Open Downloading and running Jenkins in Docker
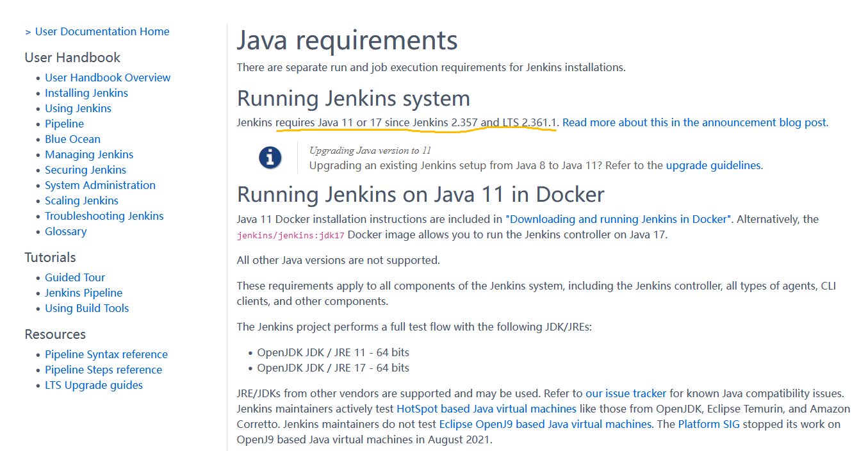The width and height of the screenshot is (868, 451). (x=618, y=219)
